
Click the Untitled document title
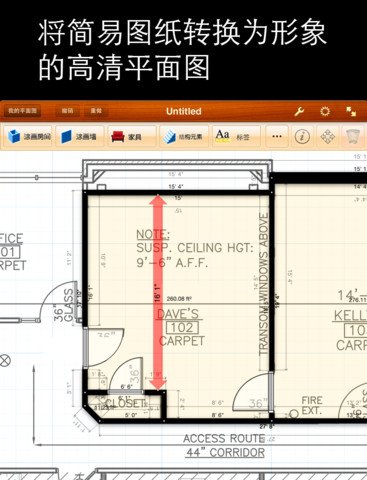(x=184, y=111)
